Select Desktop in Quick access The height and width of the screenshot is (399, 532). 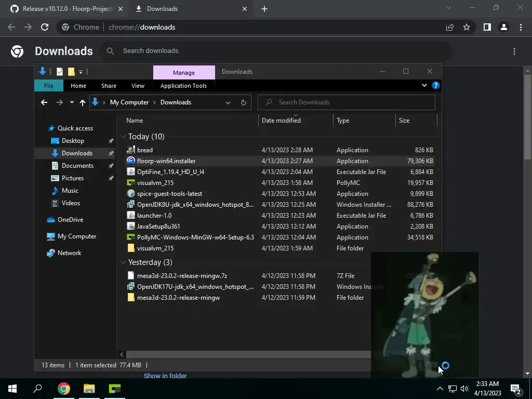tap(73, 140)
